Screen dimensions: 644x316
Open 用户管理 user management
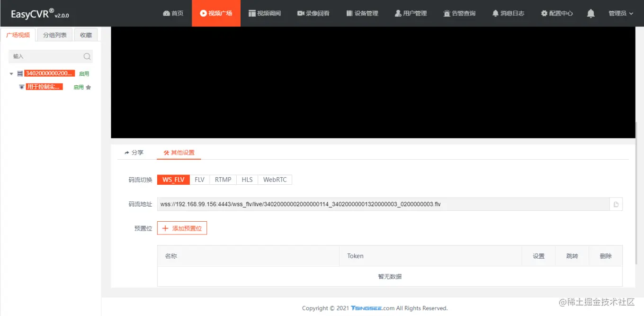(411, 13)
